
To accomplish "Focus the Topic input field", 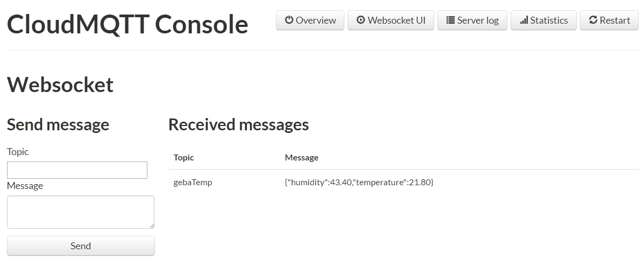I will pyautogui.click(x=77, y=170).
